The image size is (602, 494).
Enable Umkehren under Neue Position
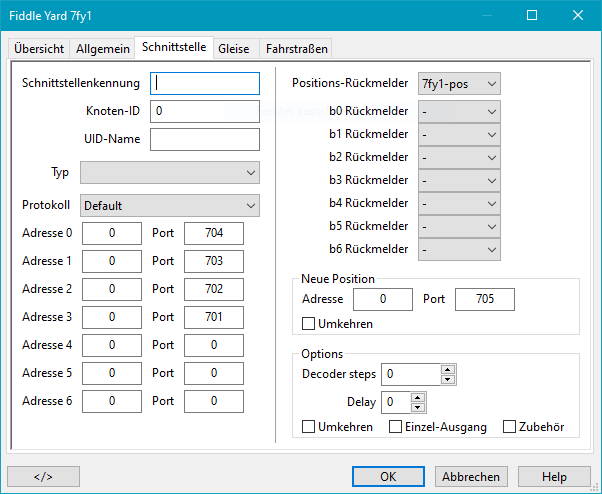tap(309, 323)
